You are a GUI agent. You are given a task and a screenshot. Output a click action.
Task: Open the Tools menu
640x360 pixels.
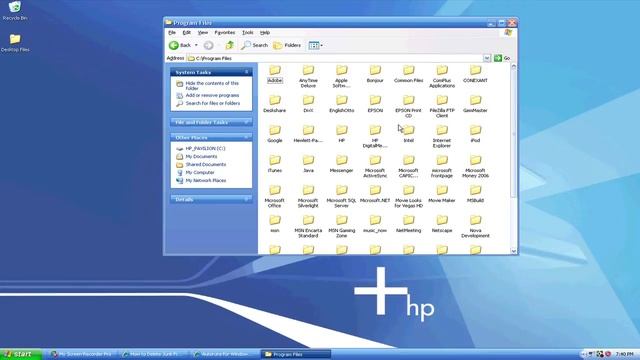point(247,33)
